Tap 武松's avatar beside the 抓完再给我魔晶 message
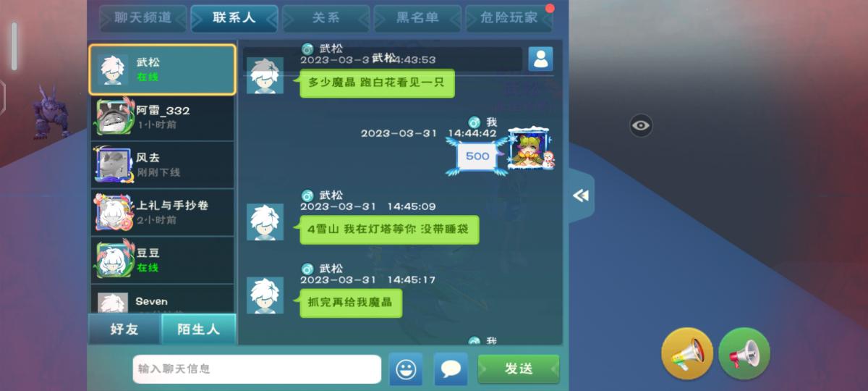Screen dimensions: 868x391 [265, 295]
